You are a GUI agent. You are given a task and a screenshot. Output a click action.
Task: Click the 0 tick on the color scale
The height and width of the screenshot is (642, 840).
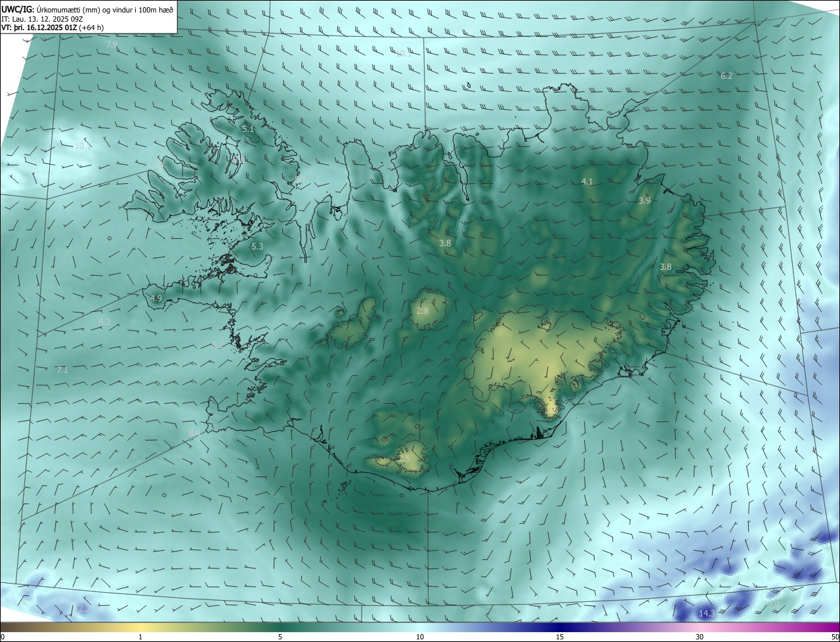pos(3,637)
